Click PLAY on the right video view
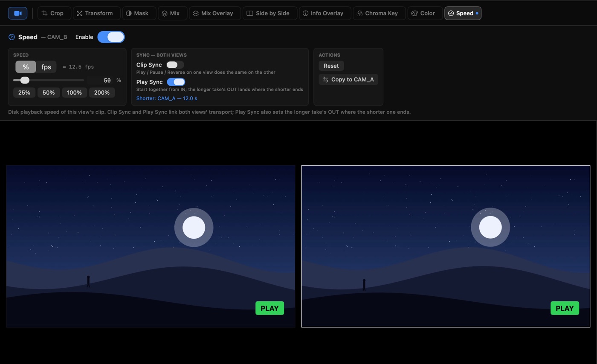Screen dimensions: 597x364 coord(565,308)
